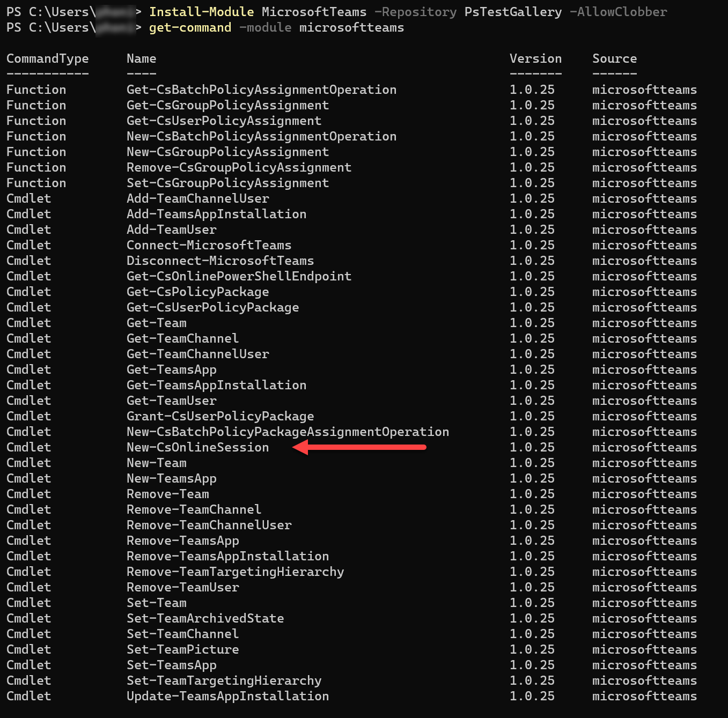Click the Remove-TeamChannel cmdlet name
Viewport: 728px width, 718px height.
click(x=194, y=509)
